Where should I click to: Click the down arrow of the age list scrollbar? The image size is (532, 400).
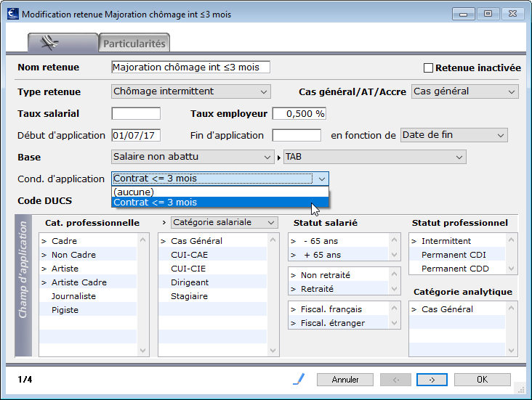click(394, 255)
